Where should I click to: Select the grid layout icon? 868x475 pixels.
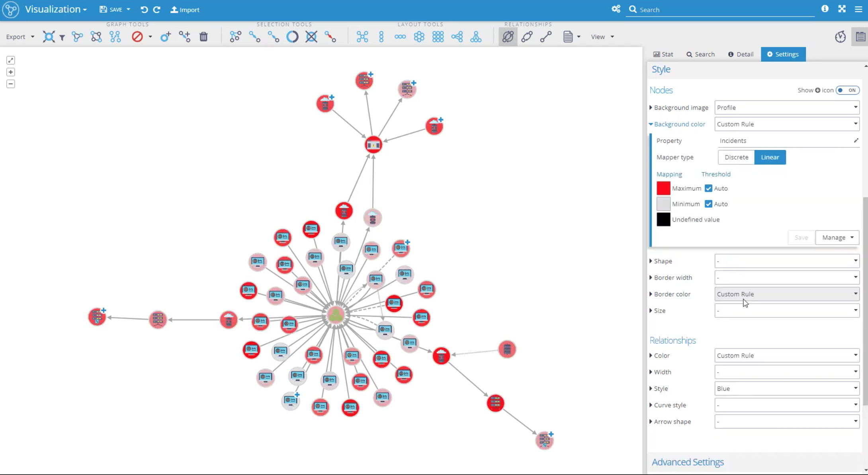tap(438, 37)
